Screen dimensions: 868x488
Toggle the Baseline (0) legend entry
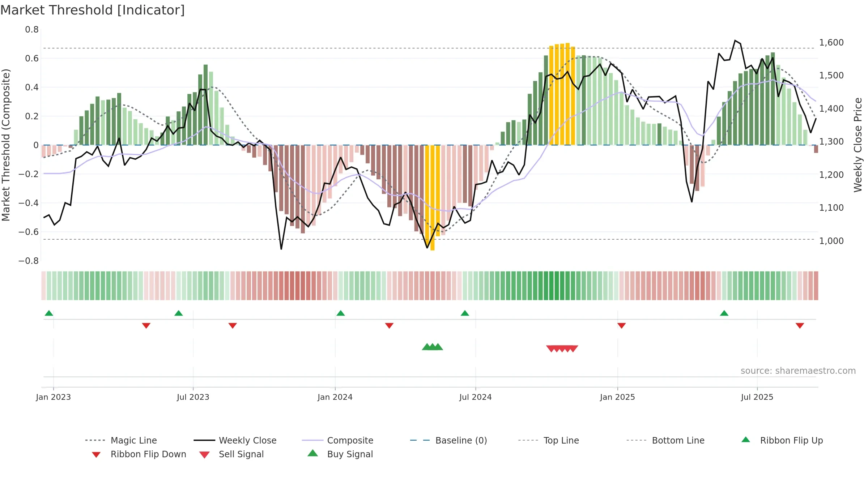pyautogui.click(x=448, y=440)
